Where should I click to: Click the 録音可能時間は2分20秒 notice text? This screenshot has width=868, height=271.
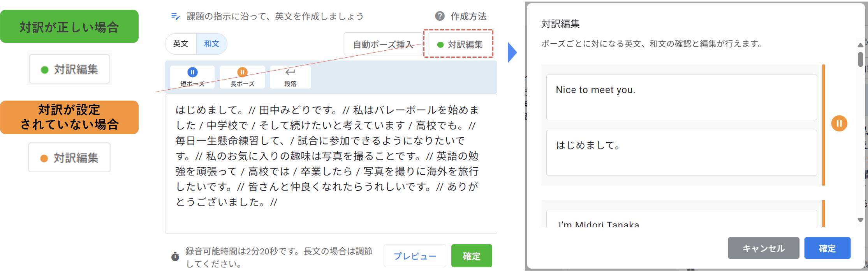coord(279,257)
